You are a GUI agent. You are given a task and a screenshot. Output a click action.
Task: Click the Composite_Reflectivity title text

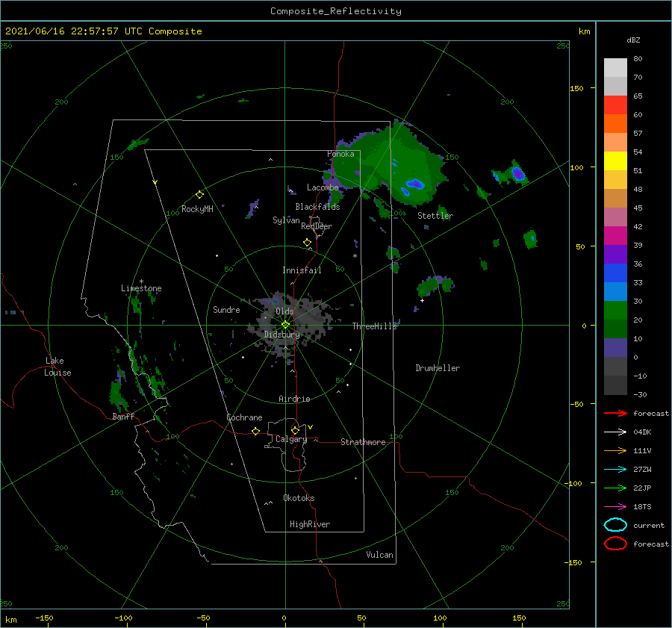336,11
